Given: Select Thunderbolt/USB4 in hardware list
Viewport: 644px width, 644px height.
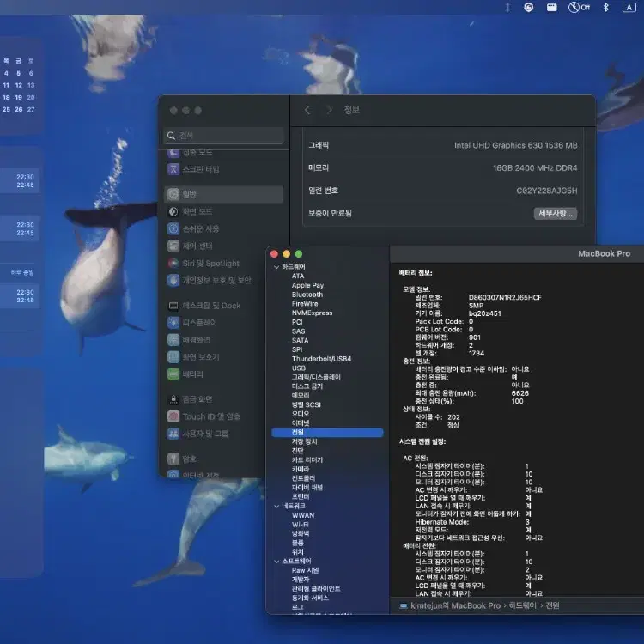Looking at the screenshot, I should tap(321, 359).
